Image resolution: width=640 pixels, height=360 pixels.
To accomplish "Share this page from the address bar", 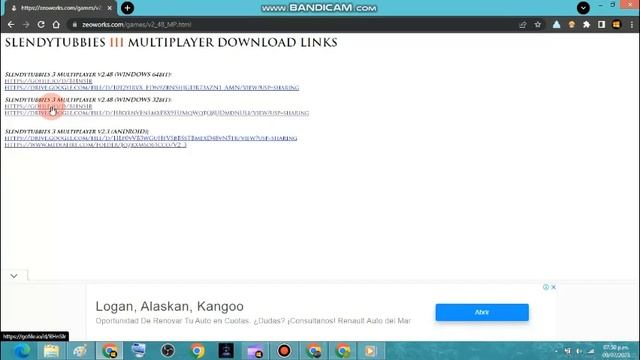I will (x=522, y=24).
